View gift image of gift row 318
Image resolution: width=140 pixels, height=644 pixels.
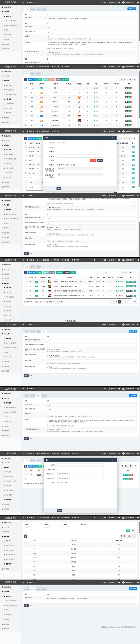pyautogui.click(x=79, y=97)
